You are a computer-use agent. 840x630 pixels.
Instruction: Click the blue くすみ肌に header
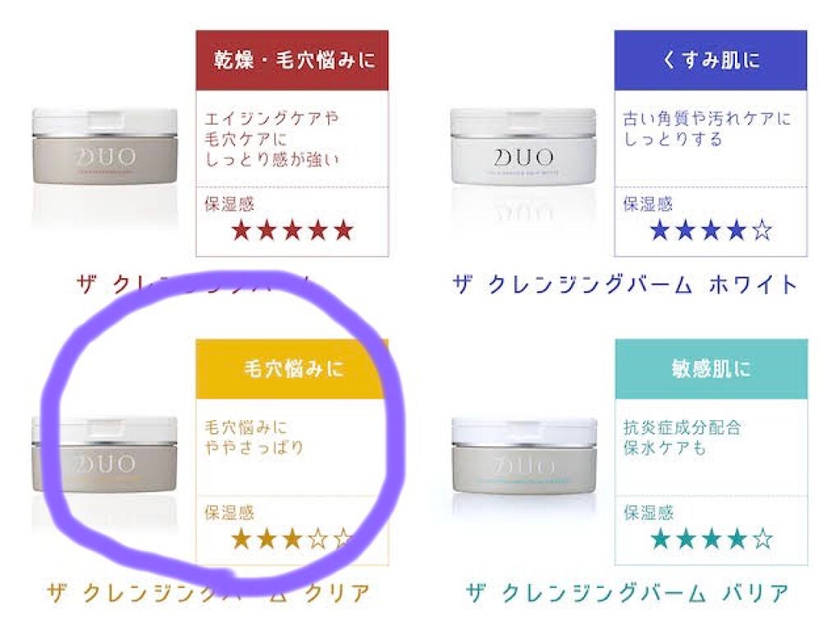710,60
